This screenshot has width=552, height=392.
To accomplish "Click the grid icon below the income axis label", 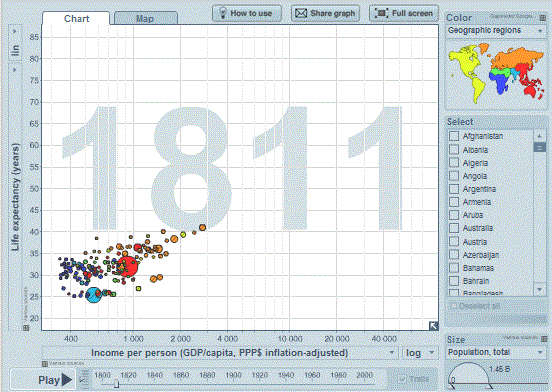I will [x=45, y=363].
